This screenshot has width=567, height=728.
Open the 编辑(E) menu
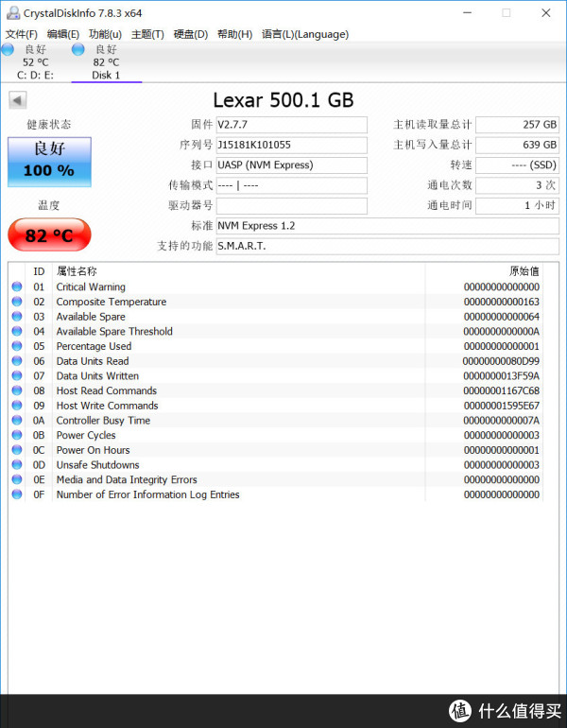tap(63, 34)
